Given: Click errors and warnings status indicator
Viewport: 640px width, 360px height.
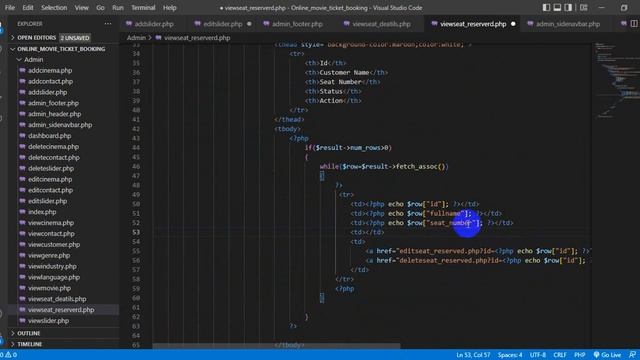Looking at the screenshot, I should click(9, 355).
